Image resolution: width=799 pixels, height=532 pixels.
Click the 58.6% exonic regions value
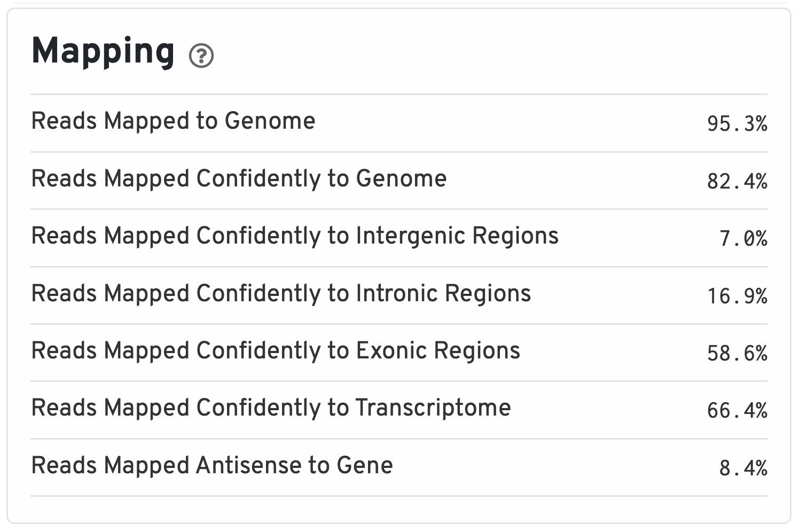coord(737,354)
